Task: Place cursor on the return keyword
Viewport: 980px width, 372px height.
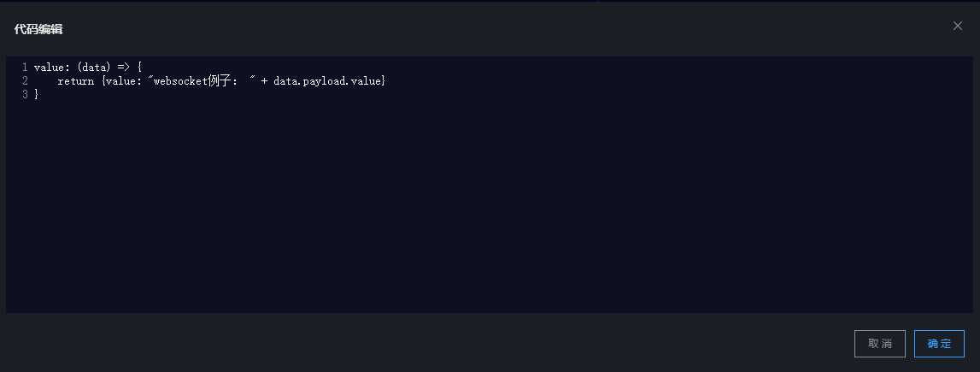Action: [x=74, y=80]
